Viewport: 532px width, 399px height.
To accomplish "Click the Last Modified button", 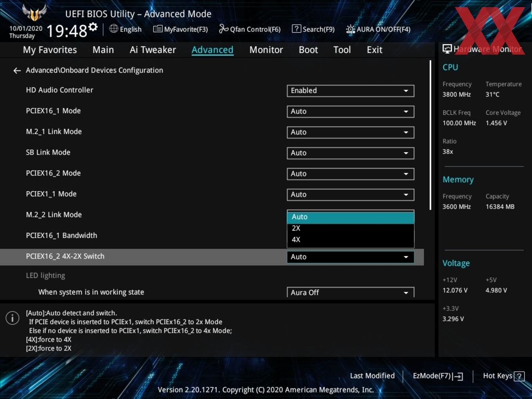I will [x=372, y=376].
